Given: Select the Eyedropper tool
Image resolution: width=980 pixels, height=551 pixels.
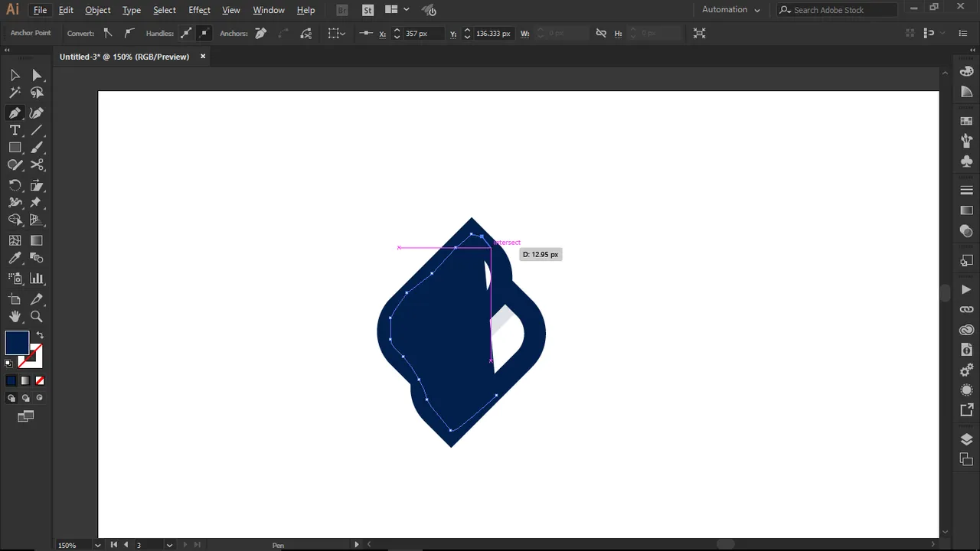Looking at the screenshot, I should [x=15, y=259].
